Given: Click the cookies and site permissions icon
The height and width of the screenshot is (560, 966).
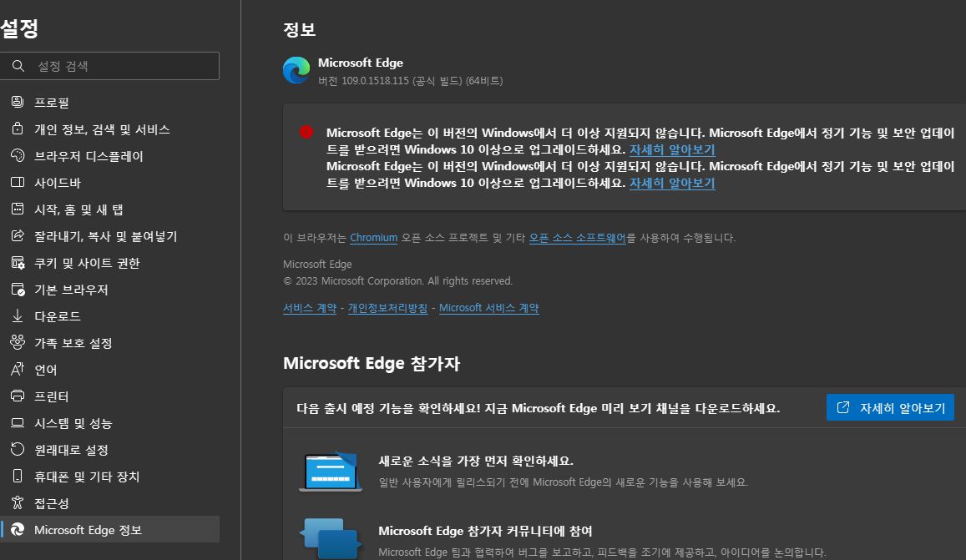Looking at the screenshot, I should point(18,262).
